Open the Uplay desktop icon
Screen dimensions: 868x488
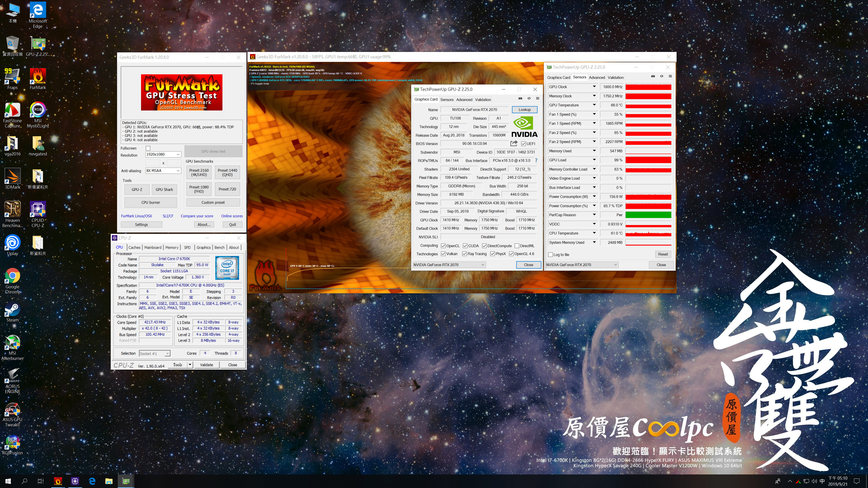point(12,245)
